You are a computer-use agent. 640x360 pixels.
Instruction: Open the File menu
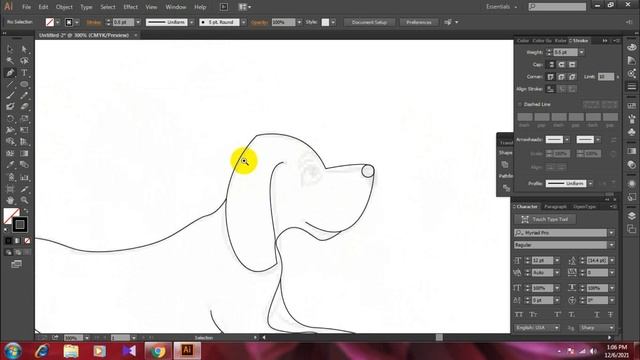coord(26,7)
